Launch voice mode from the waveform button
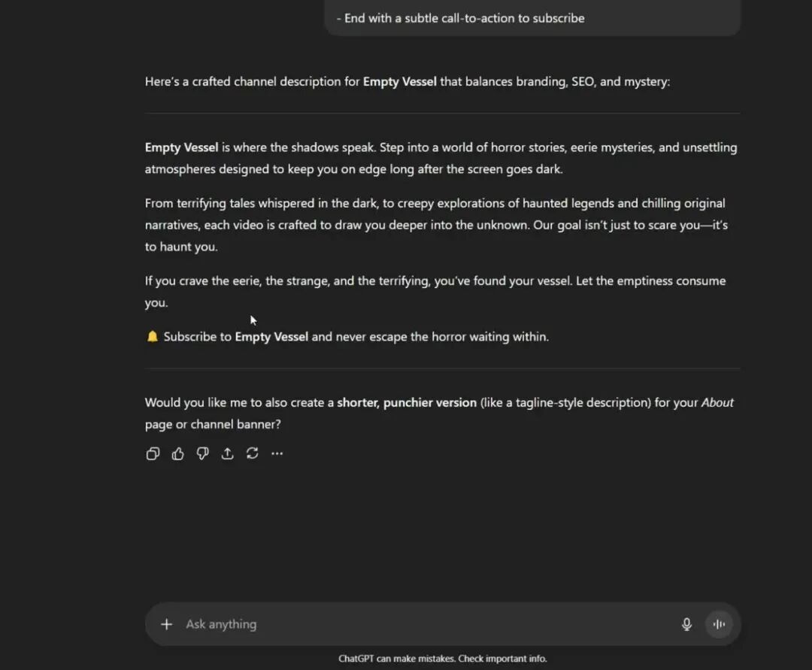Image resolution: width=812 pixels, height=670 pixels. (719, 624)
